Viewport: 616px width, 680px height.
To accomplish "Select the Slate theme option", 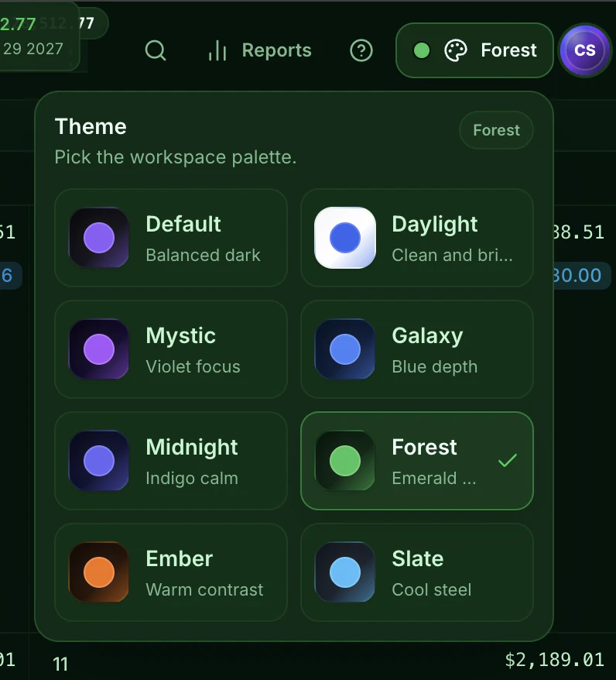I will (417, 572).
